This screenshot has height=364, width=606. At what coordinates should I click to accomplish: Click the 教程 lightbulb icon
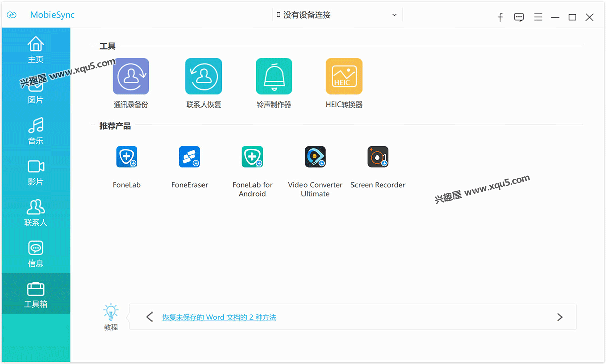coord(111,312)
